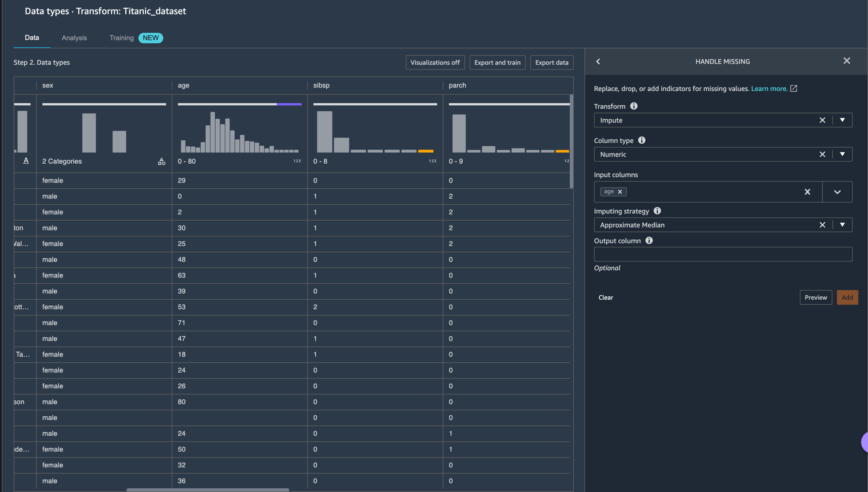Open the Transform dropdown arrow

tap(842, 120)
